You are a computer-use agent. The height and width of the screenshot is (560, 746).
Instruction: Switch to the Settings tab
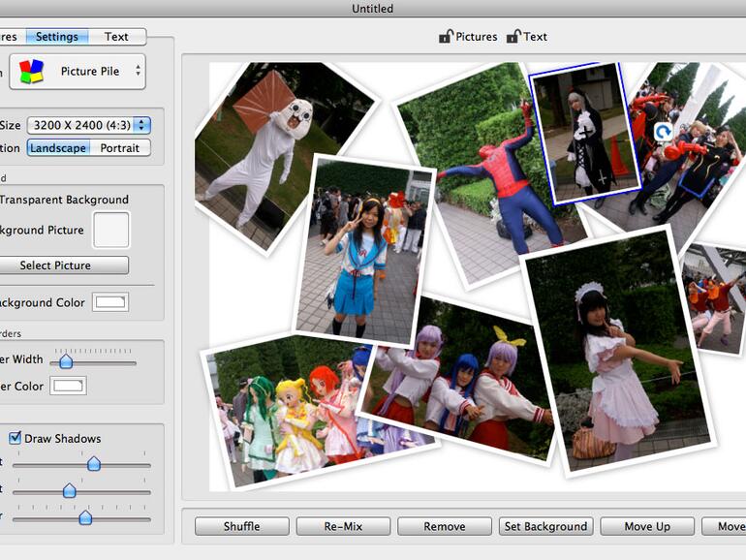click(x=57, y=37)
